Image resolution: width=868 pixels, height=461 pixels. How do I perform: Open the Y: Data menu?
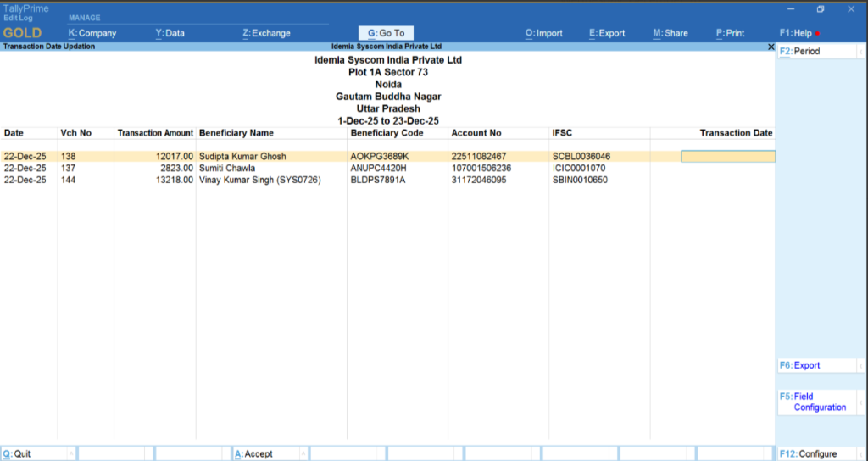coord(170,33)
